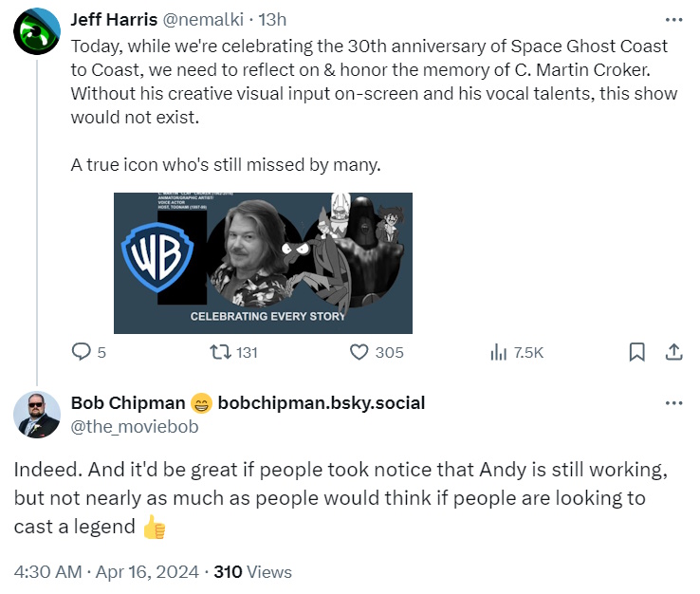Image resolution: width=700 pixels, height=594 pixels.
Task: Click the share upload icon
Action: point(673,352)
